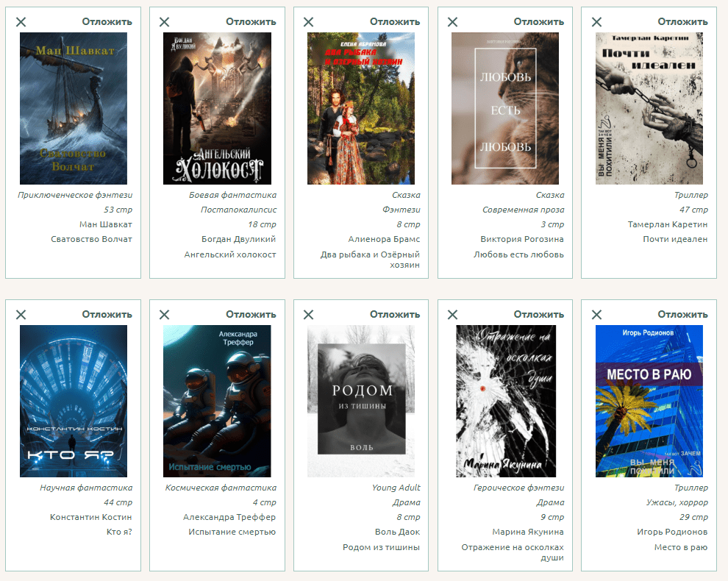Dismiss the Сватовство Волчат card with X
This screenshot has width=728, height=581.
coord(21,22)
